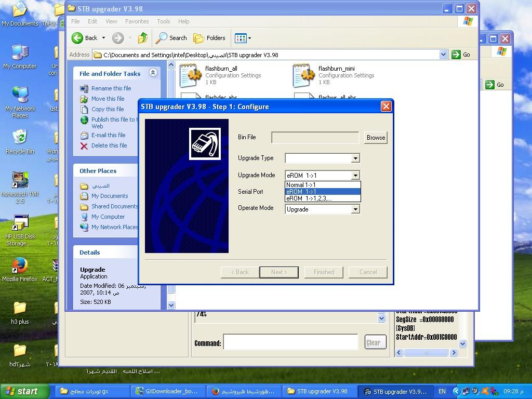Image resolution: width=532 pixels, height=399 pixels.
Task: Open the h3 plus desktop folder
Action: (x=20, y=313)
